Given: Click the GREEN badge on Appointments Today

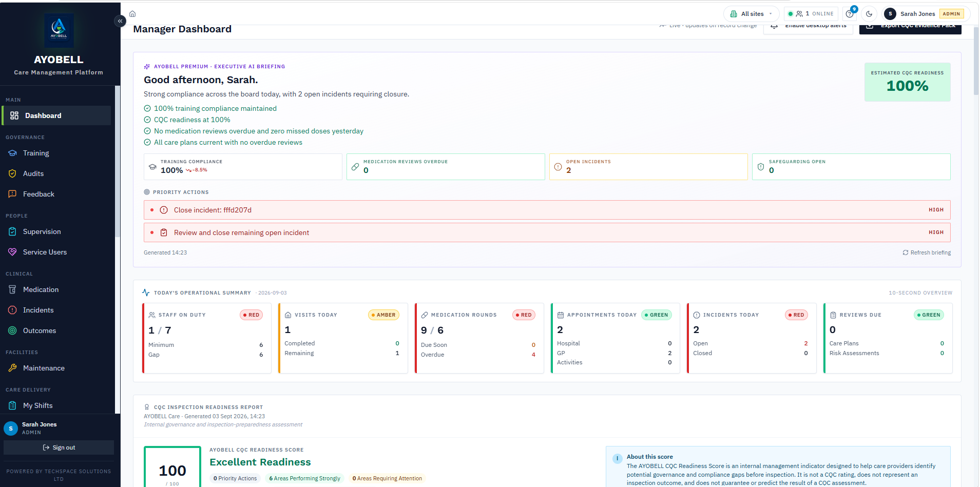Looking at the screenshot, I should (x=657, y=315).
